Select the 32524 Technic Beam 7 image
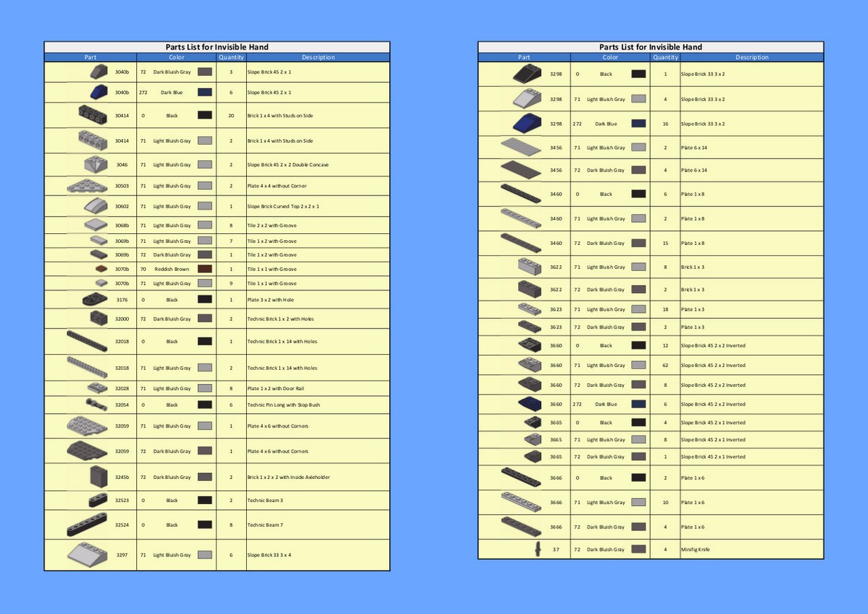 pos(87,524)
